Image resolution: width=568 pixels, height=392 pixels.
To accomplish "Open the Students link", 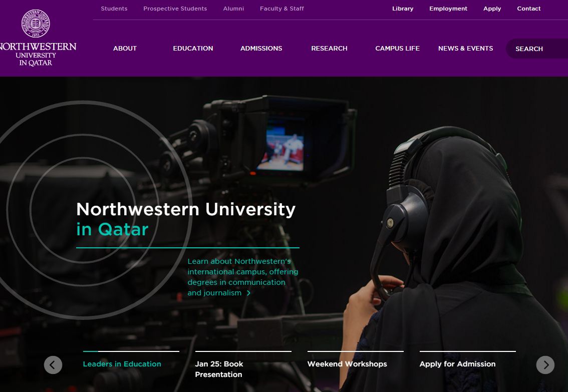I will [114, 9].
